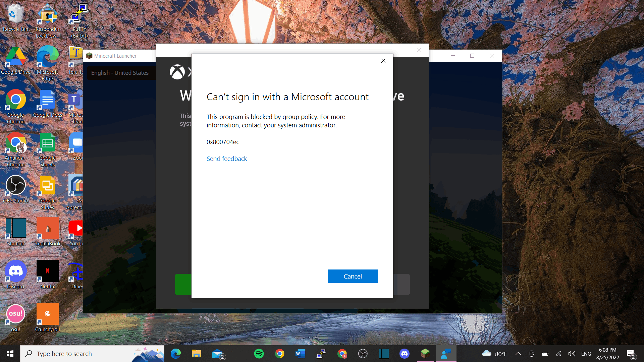Open Mail app from taskbar
Image resolution: width=644 pixels, height=362 pixels.
pyautogui.click(x=218, y=354)
